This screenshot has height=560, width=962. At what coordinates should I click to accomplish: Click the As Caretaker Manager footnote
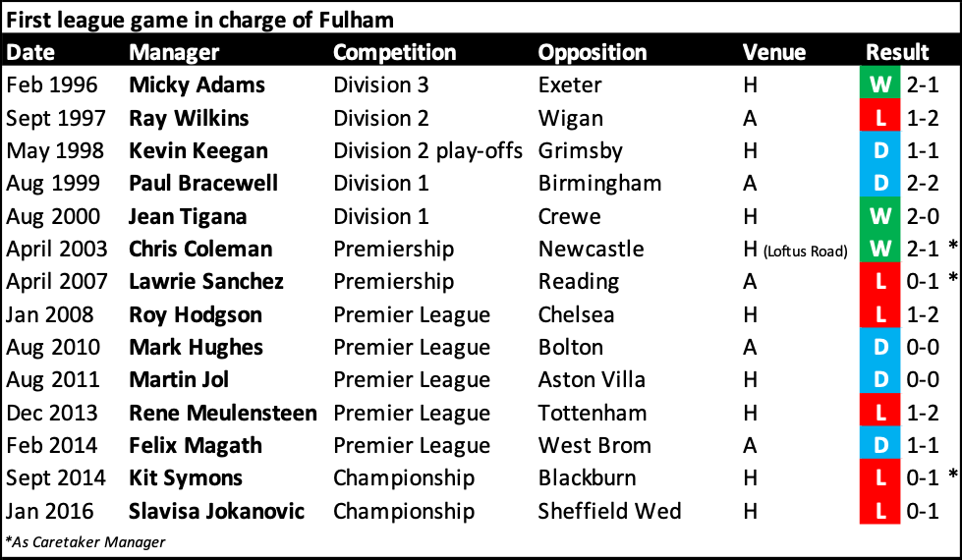point(85,541)
